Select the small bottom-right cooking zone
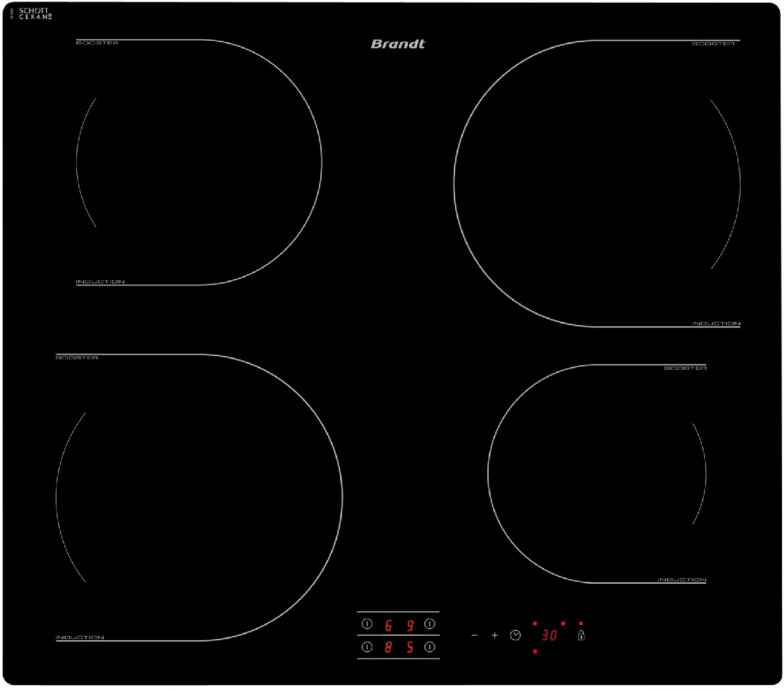 (597, 474)
